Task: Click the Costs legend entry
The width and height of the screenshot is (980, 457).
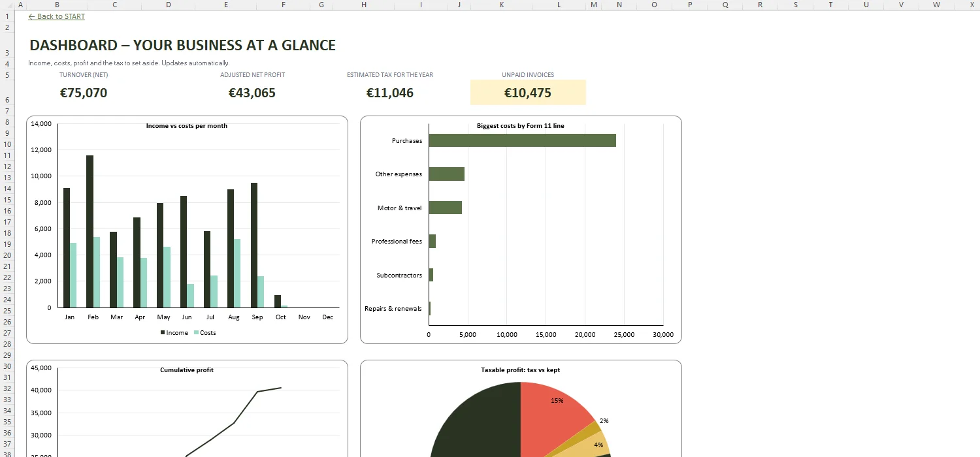Action: point(204,332)
